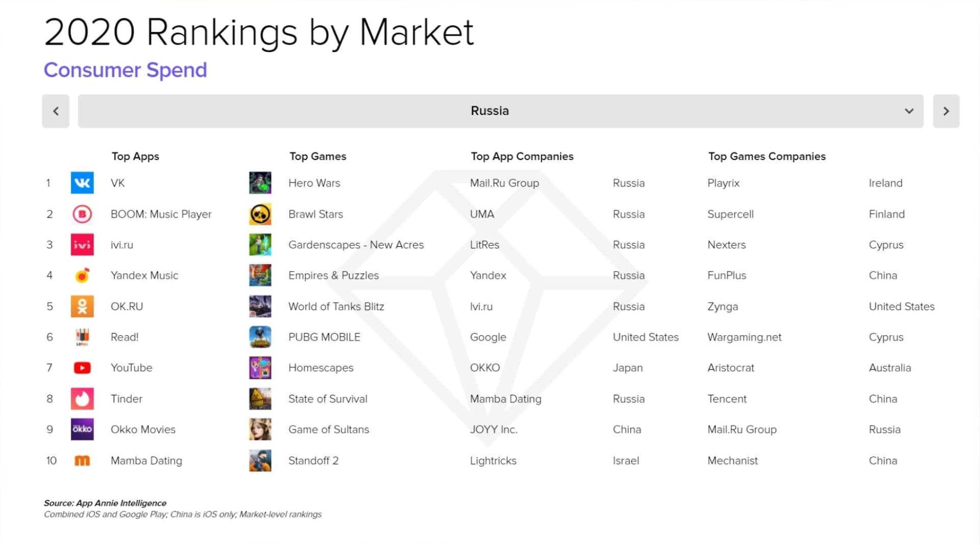Click the Yandex Music icon
This screenshot has width=980, height=545.
[x=82, y=275]
